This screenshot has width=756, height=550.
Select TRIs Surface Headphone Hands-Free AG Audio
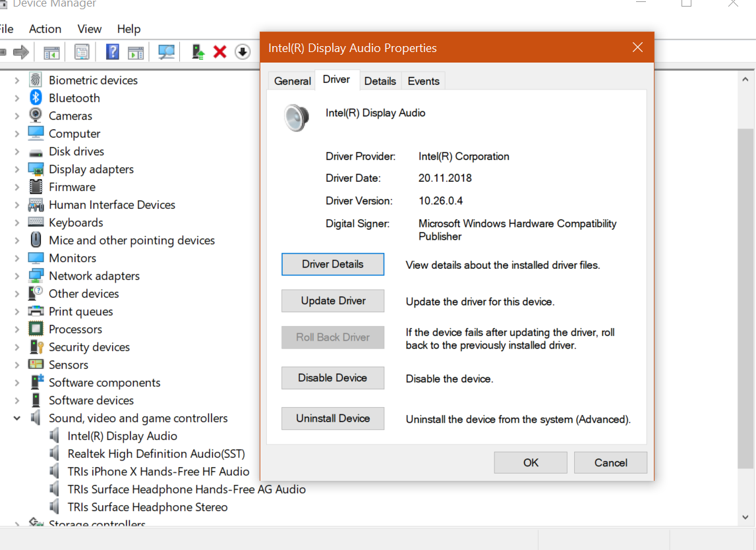pyautogui.click(x=187, y=489)
